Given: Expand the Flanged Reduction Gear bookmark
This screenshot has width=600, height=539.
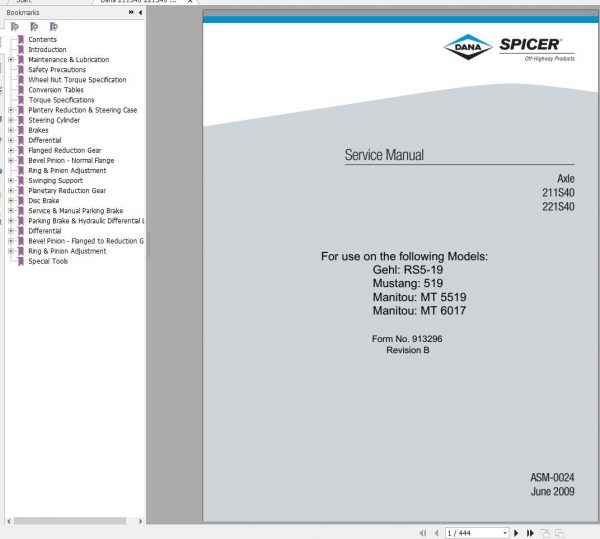Looking at the screenshot, I should pyautogui.click(x=11, y=150).
